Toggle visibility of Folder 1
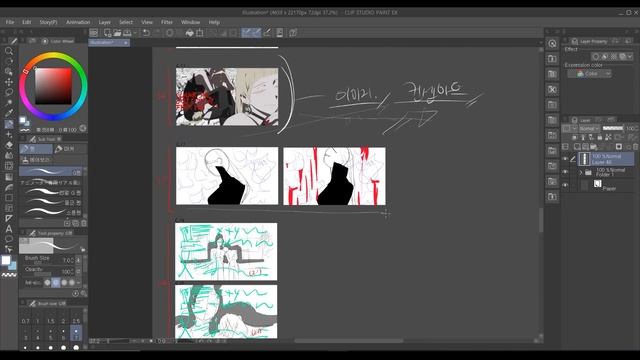Screen dimensions: 640x360 (565, 172)
